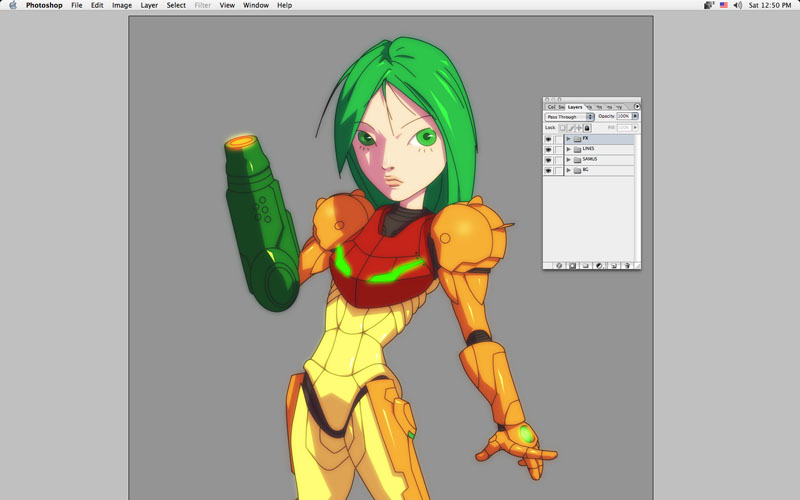Click the displays icon in the menu bar
800x500 pixels.
(x=708, y=5)
